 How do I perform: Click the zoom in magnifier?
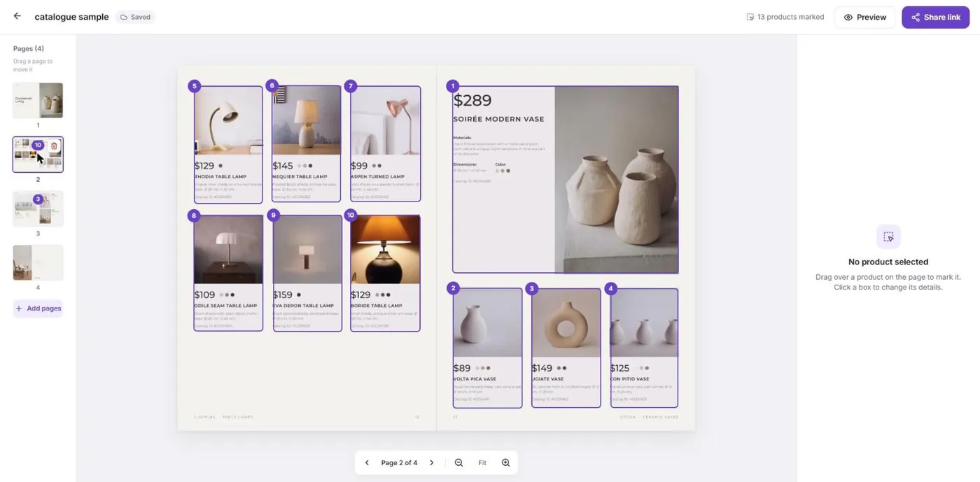coord(505,463)
